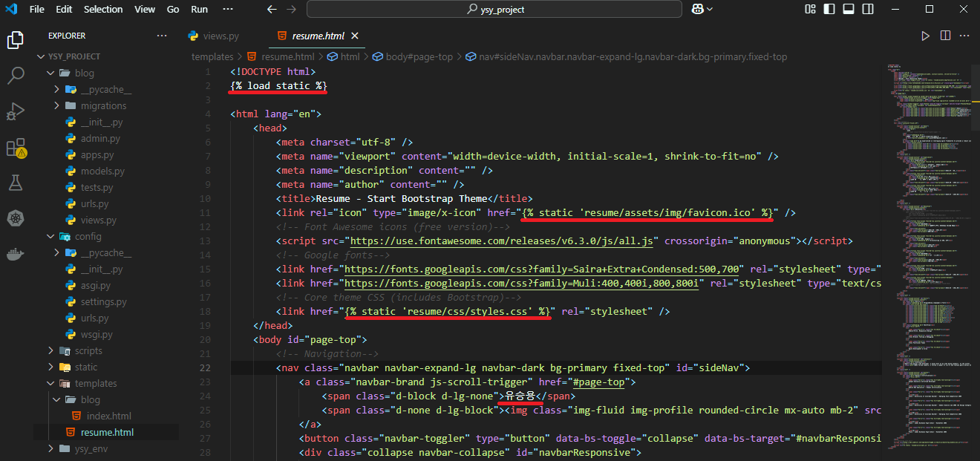Switch to the views.py tab
980x461 pixels.
pyautogui.click(x=220, y=36)
